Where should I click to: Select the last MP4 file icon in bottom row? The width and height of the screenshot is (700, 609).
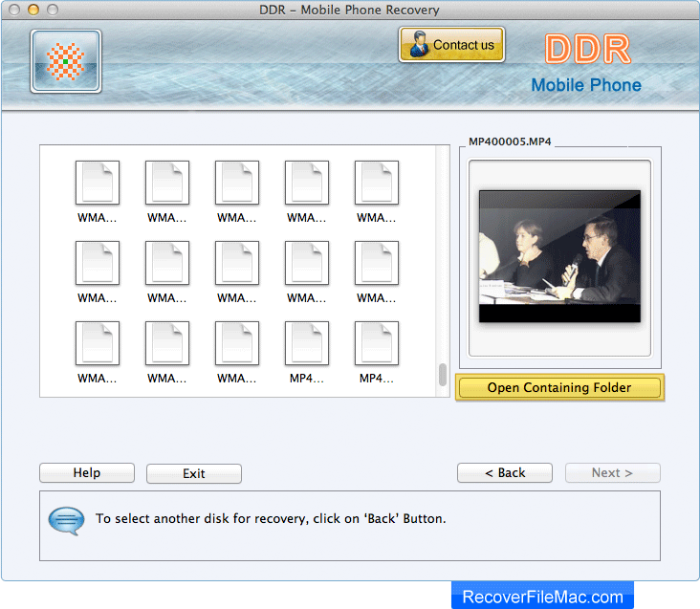377,343
